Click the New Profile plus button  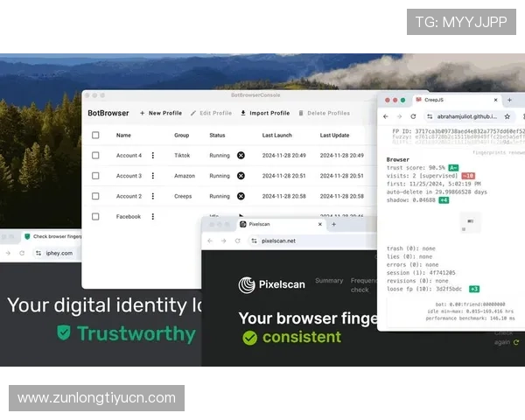pos(142,113)
